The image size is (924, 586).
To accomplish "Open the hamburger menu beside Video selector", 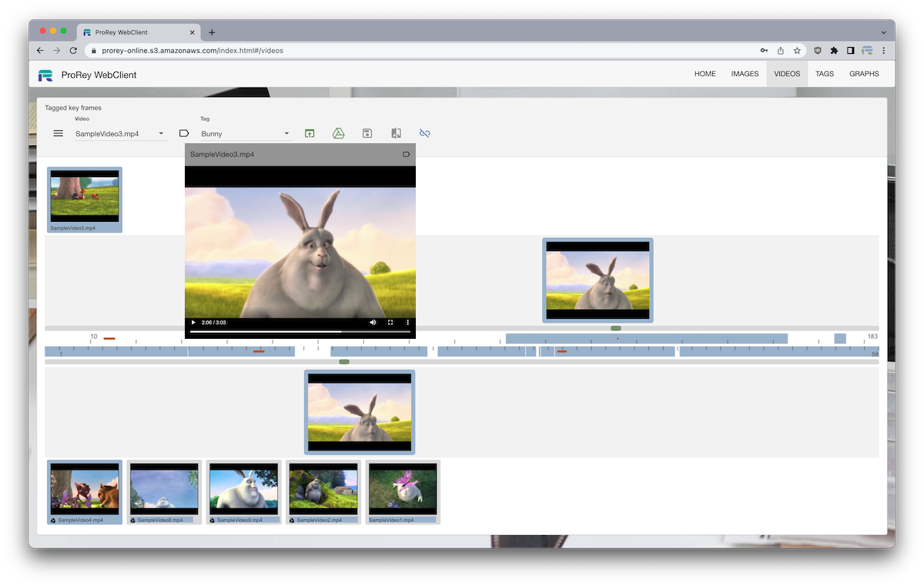I will pyautogui.click(x=58, y=133).
